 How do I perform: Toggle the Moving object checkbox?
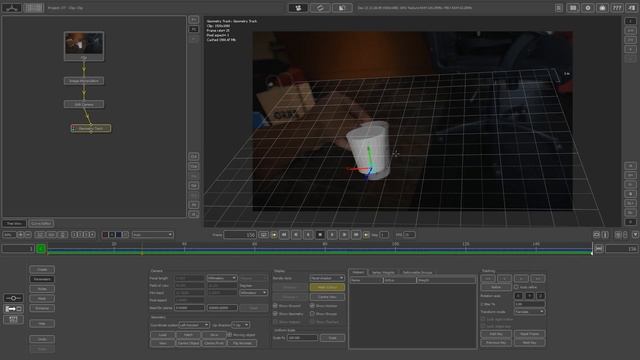230,335
